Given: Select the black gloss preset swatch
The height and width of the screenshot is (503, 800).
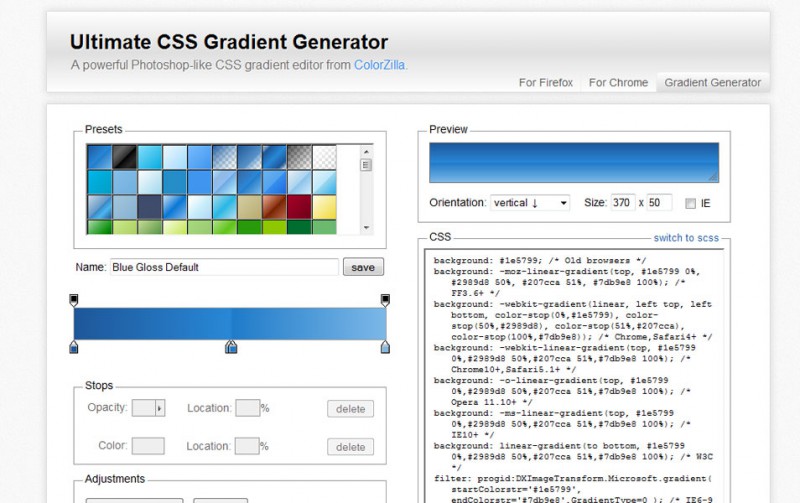Looking at the screenshot, I should [124, 157].
